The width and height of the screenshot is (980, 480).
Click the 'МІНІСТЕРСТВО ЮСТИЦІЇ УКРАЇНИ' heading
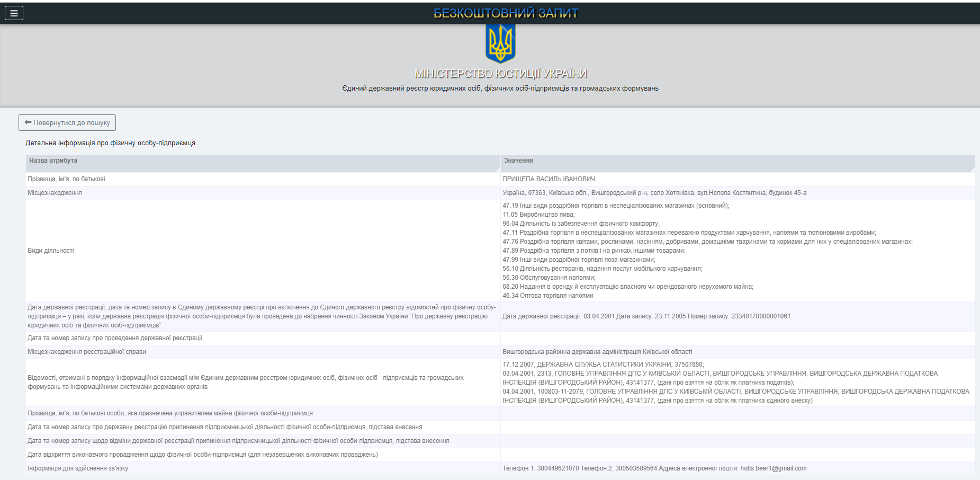click(x=500, y=74)
